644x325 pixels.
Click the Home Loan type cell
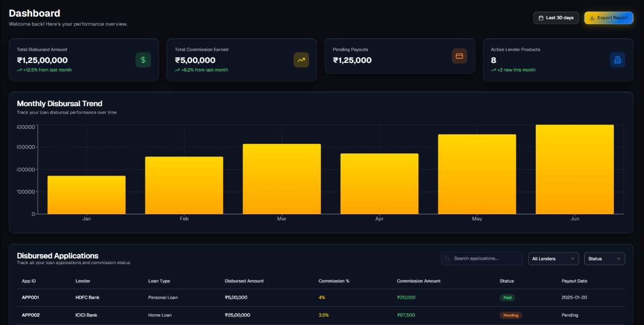pos(160,315)
